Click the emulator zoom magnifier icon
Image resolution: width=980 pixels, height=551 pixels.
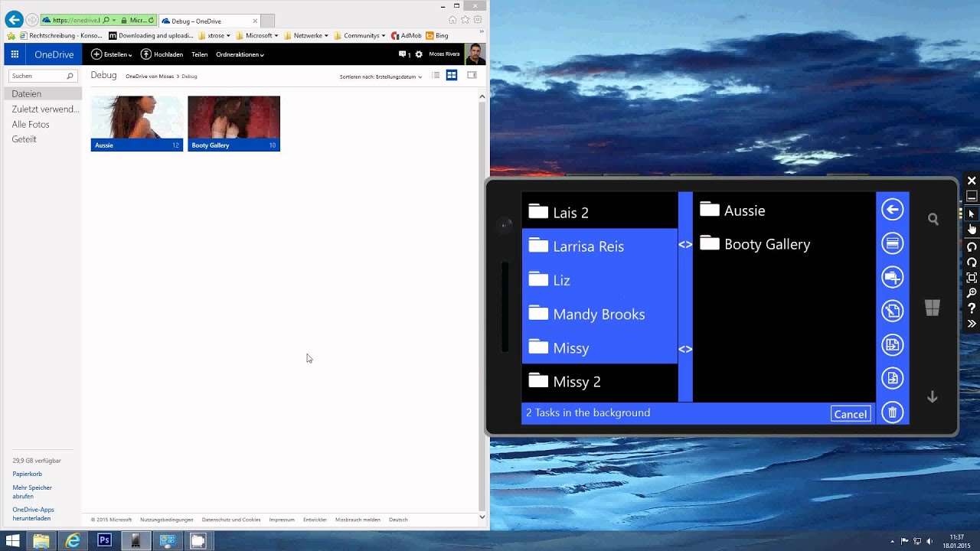point(972,292)
